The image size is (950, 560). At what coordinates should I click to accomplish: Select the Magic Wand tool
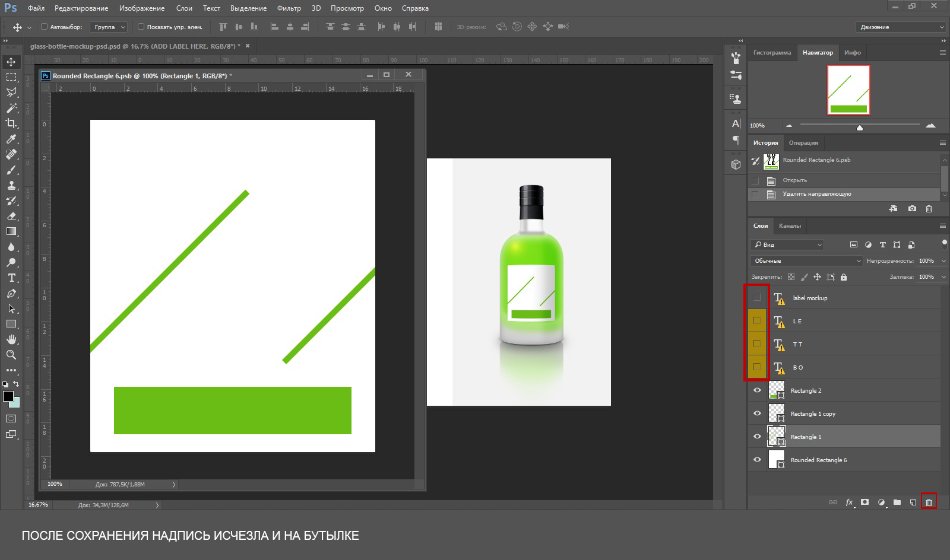coord(11,108)
